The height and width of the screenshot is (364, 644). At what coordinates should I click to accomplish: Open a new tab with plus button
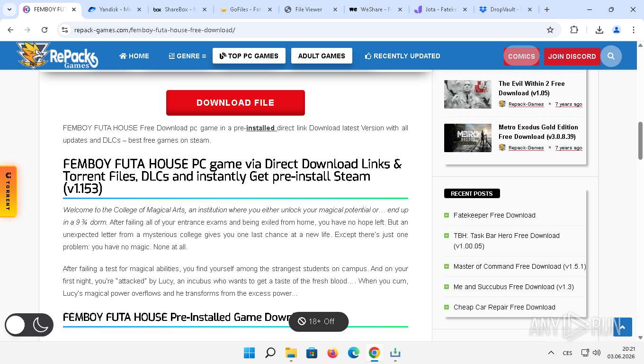pos(547,9)
